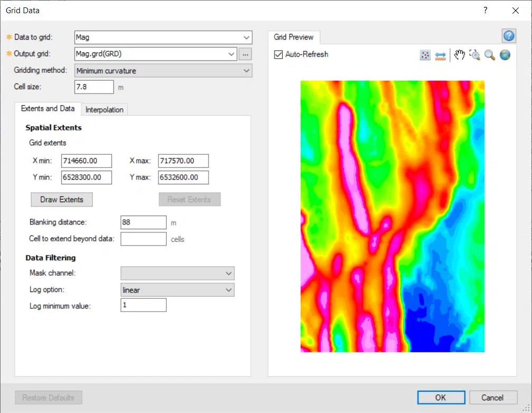This screenshot has height=413, width=532.
Task: Select the Extents and Data tab
Action: 47,109
